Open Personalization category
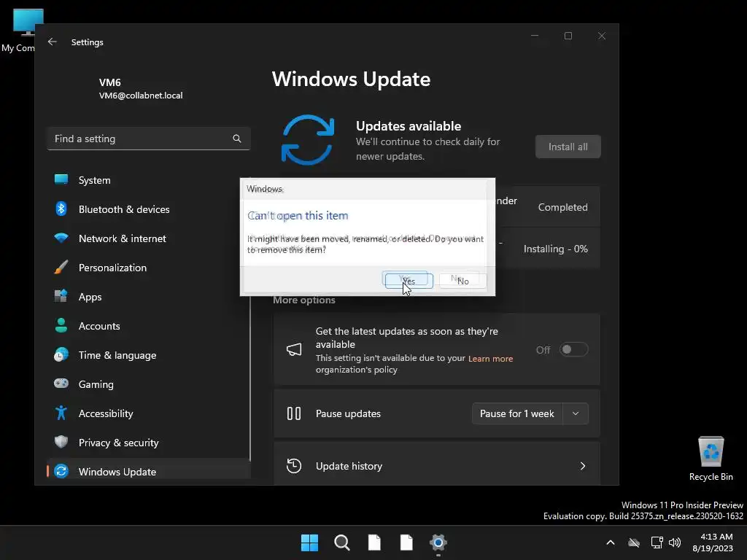The height and width of the screenshot is (560, 747). [149, 268]
